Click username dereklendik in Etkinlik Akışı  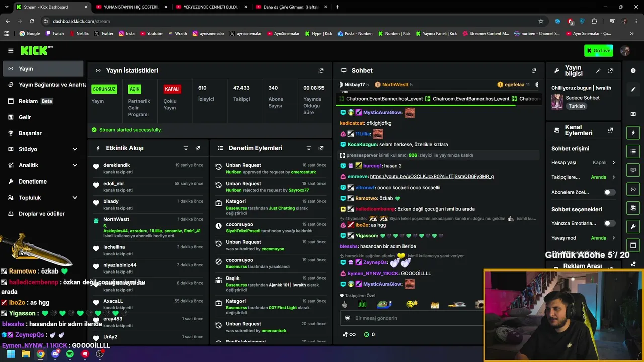117,165
